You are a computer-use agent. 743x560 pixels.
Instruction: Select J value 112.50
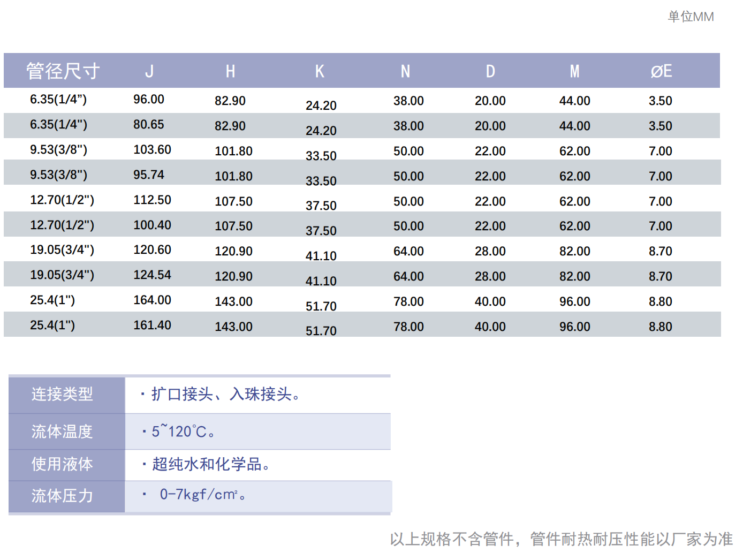(152, 200)
